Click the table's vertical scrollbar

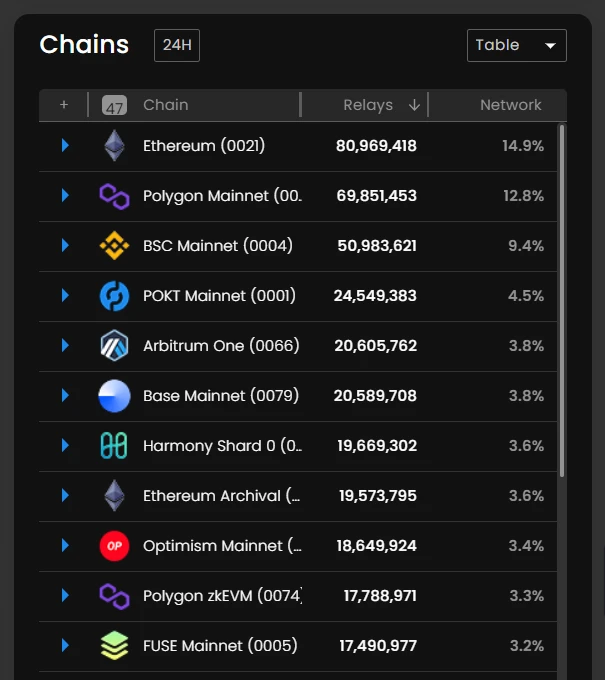pyautogui.click(x=562, y=300)
